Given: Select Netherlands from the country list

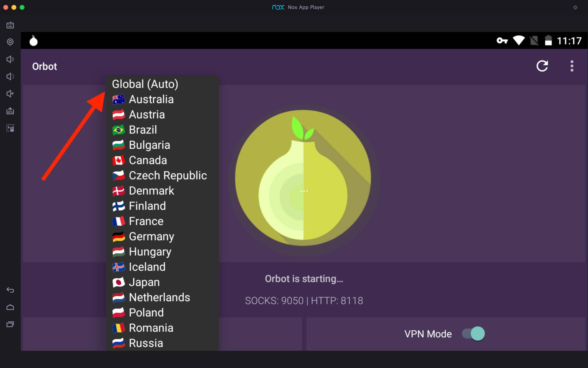Looking at the screenshot, I should pos(159,297).
